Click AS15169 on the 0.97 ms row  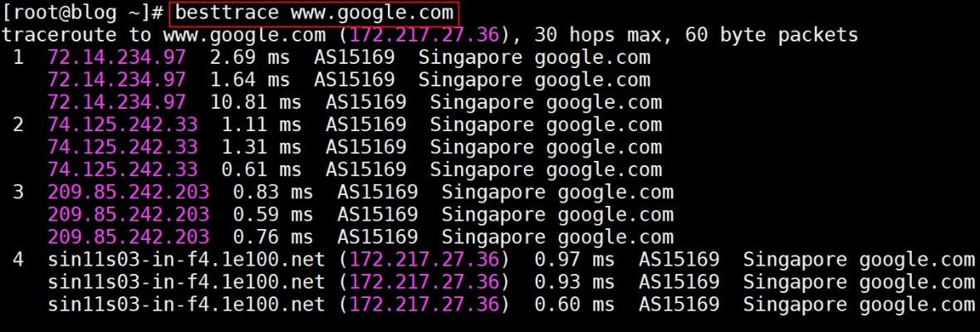[679, 260]
